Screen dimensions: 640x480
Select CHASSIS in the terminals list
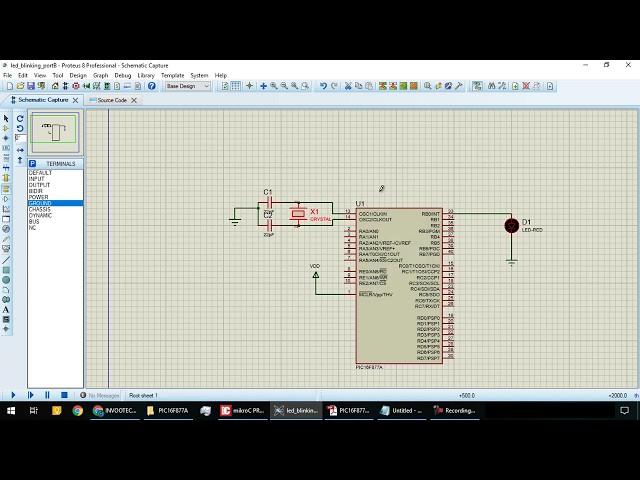[x=56, y=209]
